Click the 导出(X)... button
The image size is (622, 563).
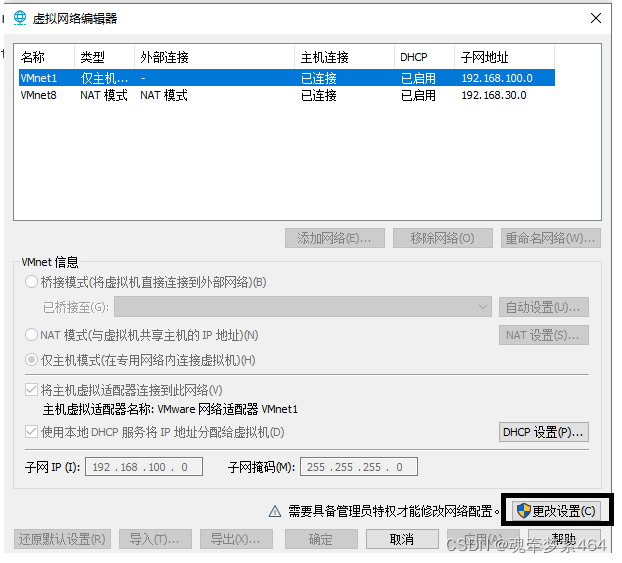236,539
